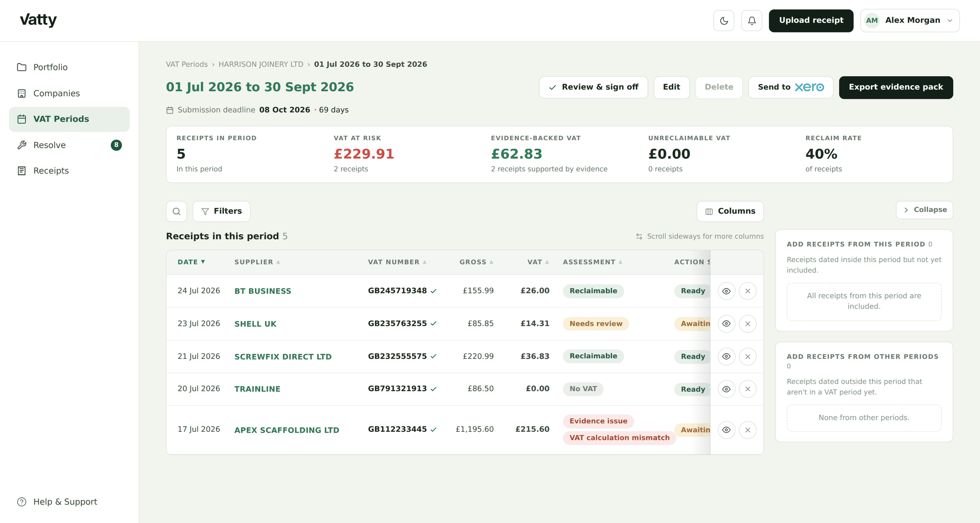Click the VAT number GB245719348
The width and height of the screenshot is (980, 523).
[397, 291]
